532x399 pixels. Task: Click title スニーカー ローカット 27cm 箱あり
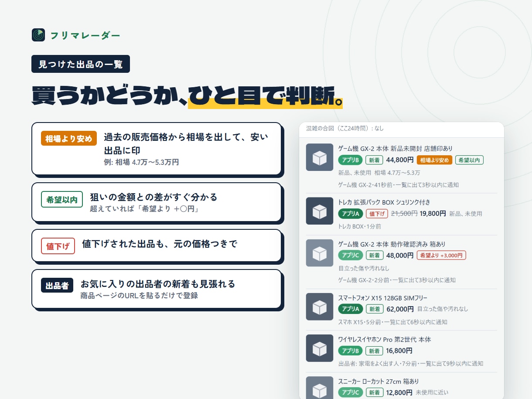tap(379, 381)
